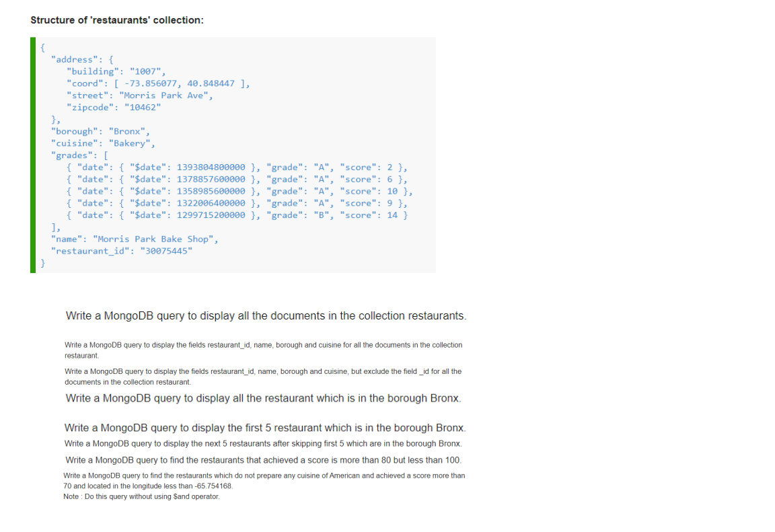Click the "restaurant_id": "30075445" line
This screenshot has width=775, height=532.
[x=122, y=251]
